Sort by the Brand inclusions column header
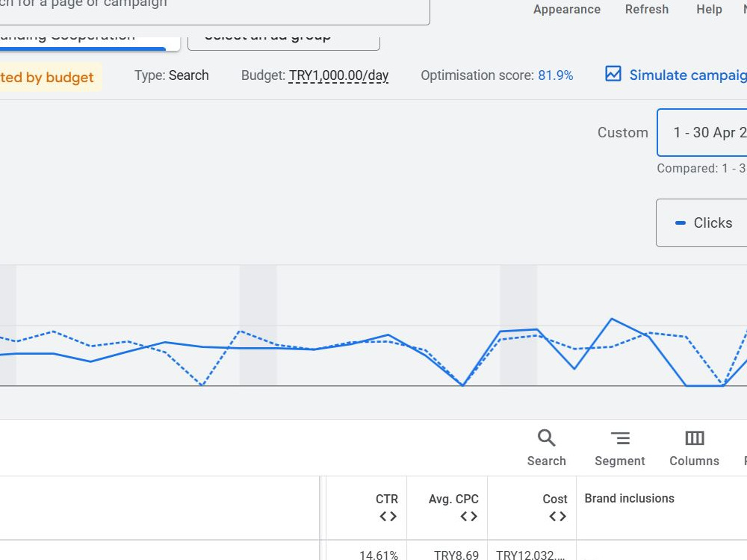Screen dimensions: 747x560 tap(629, 499)
